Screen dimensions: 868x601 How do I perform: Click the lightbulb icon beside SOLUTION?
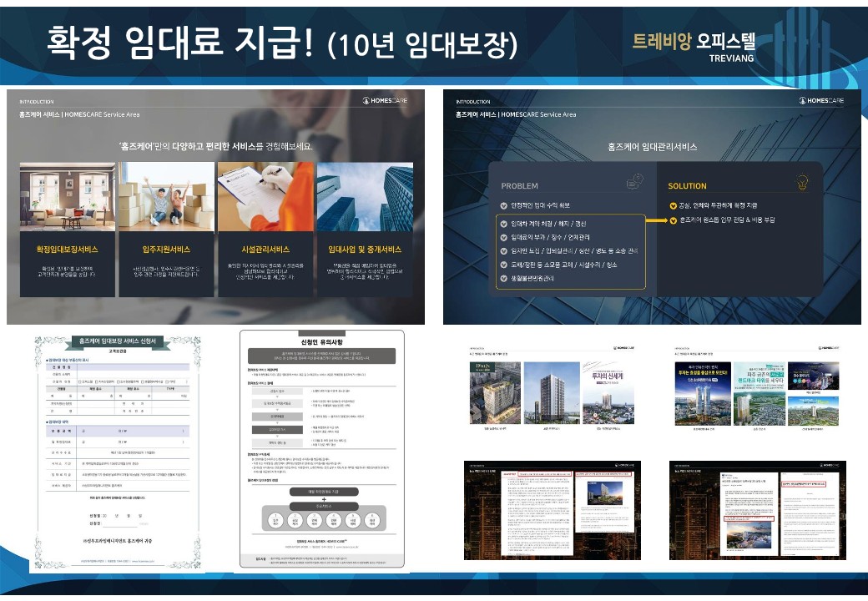[802, 183]
